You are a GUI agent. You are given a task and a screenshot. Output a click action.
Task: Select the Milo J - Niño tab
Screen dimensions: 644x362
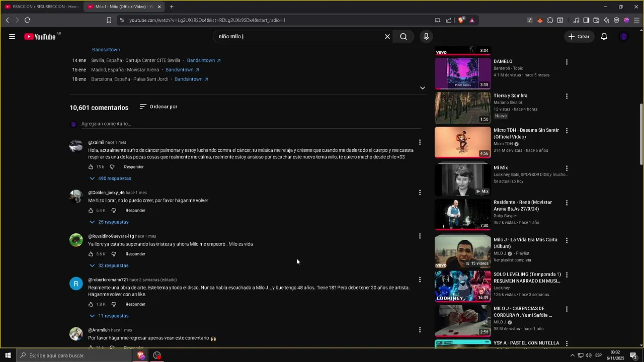click(x=124, y=7)
